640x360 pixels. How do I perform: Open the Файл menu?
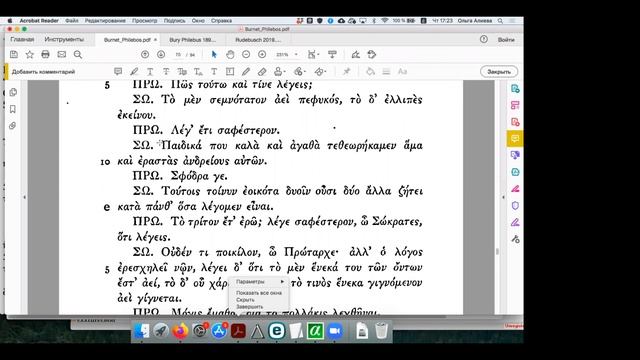pos(72,20)
